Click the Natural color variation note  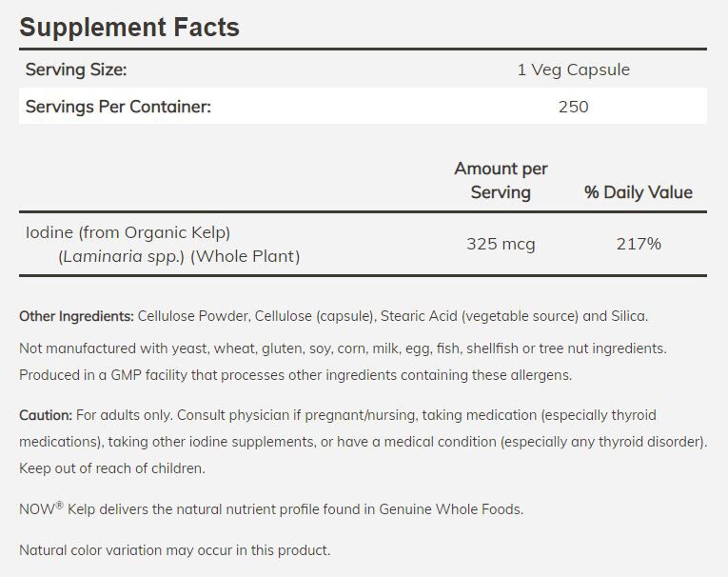tap(174, 550)
